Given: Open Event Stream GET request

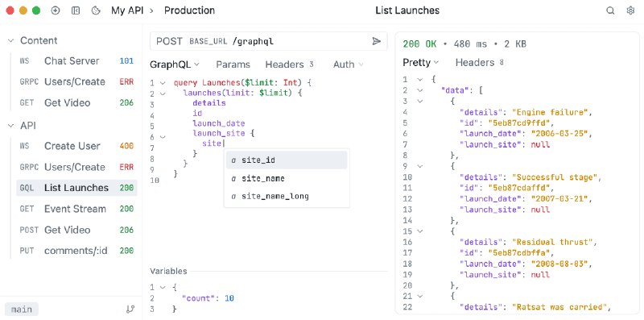Looking at the screenshot, I should [76, 209].
